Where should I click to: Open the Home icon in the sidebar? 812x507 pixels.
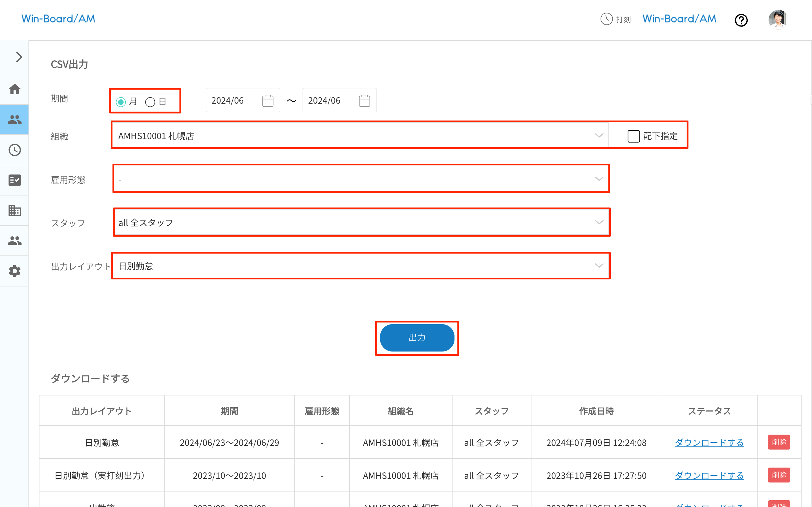[15, 89]
